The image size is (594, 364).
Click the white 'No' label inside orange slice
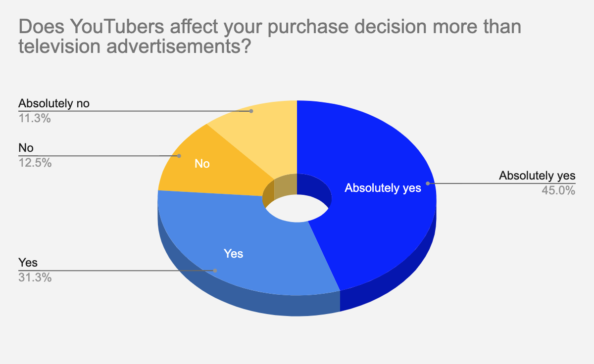point(202,164)
